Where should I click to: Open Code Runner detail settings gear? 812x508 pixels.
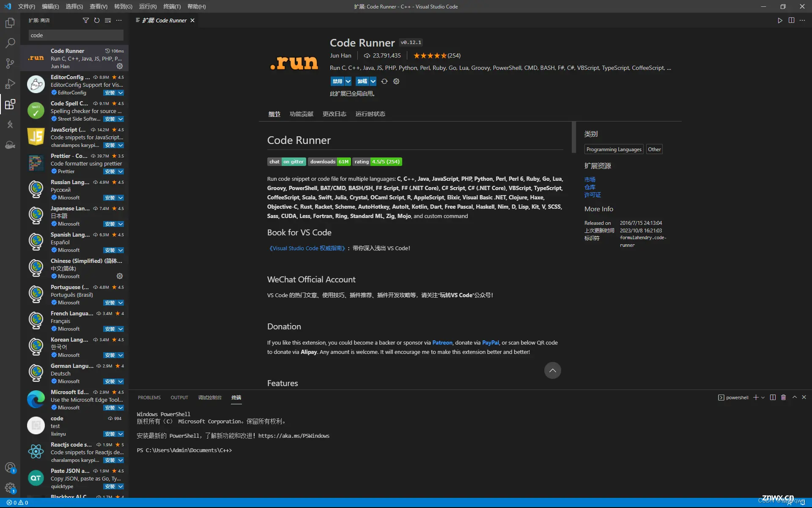pyautogui.click(x=396, y=81)
